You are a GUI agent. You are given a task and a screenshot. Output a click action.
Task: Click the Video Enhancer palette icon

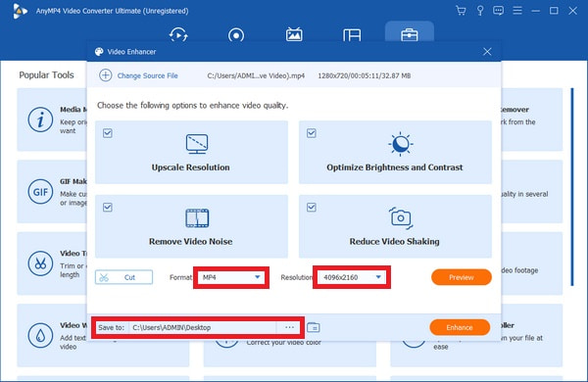[x=99, y=52]
